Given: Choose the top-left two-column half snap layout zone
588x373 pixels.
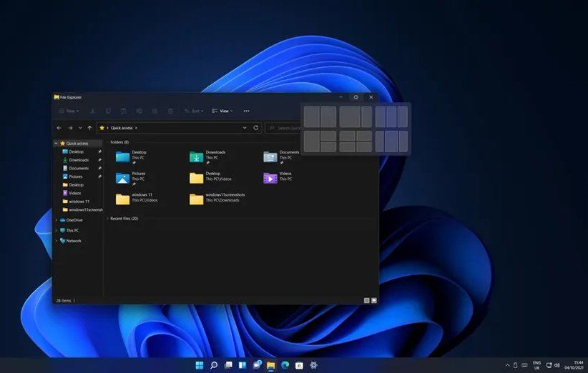Looking at the screenshot, I should 311,116.
